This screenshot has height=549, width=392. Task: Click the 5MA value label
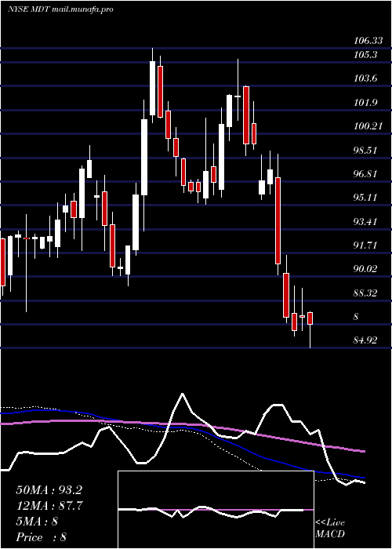click(37, 522)
